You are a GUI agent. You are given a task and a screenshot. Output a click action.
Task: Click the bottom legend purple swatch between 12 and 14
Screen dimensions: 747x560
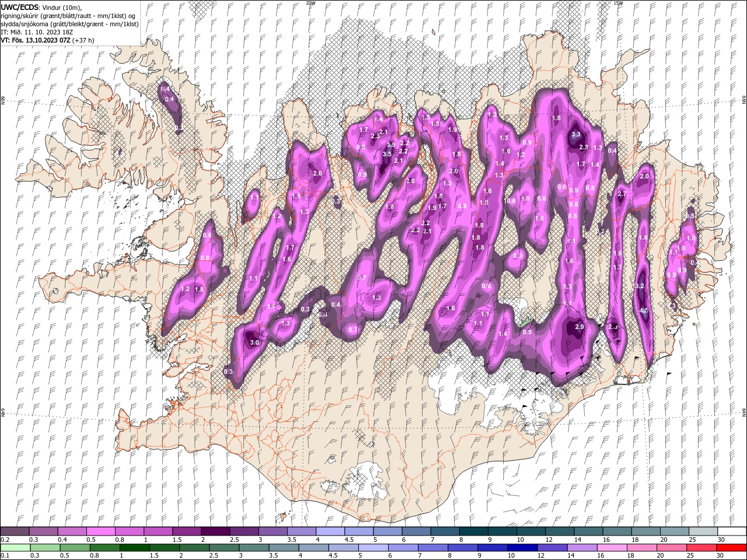(551, 548)
